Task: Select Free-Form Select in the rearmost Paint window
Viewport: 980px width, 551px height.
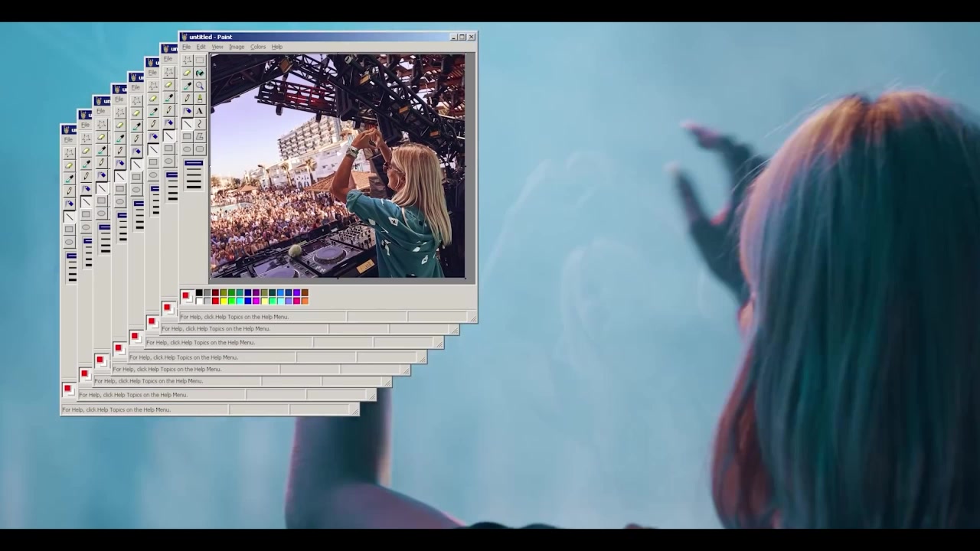Action: [x=69, y=153]
